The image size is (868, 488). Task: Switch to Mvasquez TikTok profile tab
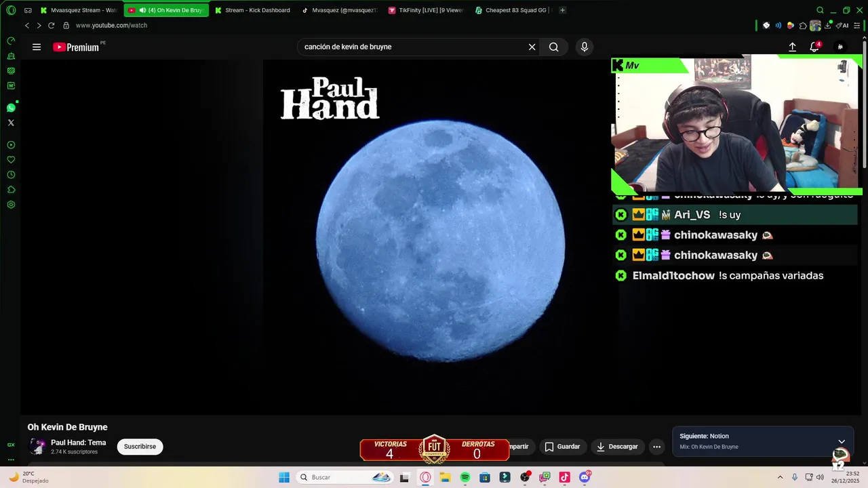click(339, 10)
